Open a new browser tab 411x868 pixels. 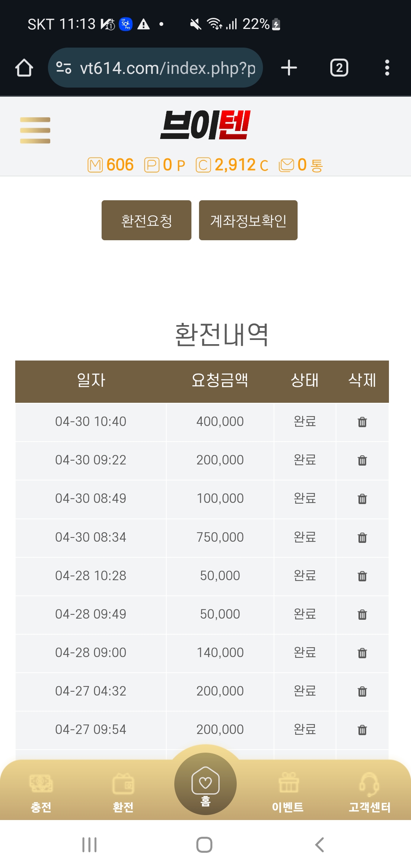click(289, 68)
